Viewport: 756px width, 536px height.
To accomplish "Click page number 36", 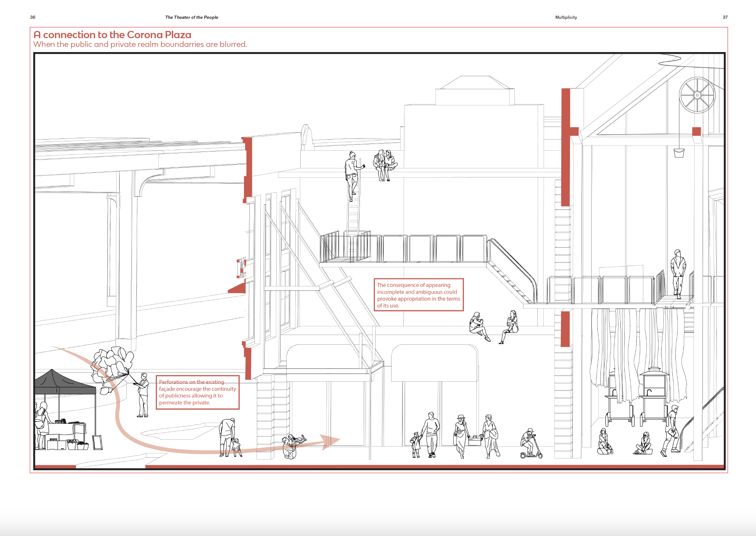I will (x=33, y=17).
